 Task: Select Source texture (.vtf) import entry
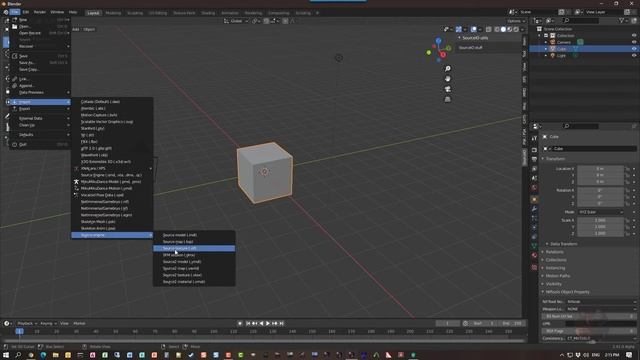coord(194,248)
